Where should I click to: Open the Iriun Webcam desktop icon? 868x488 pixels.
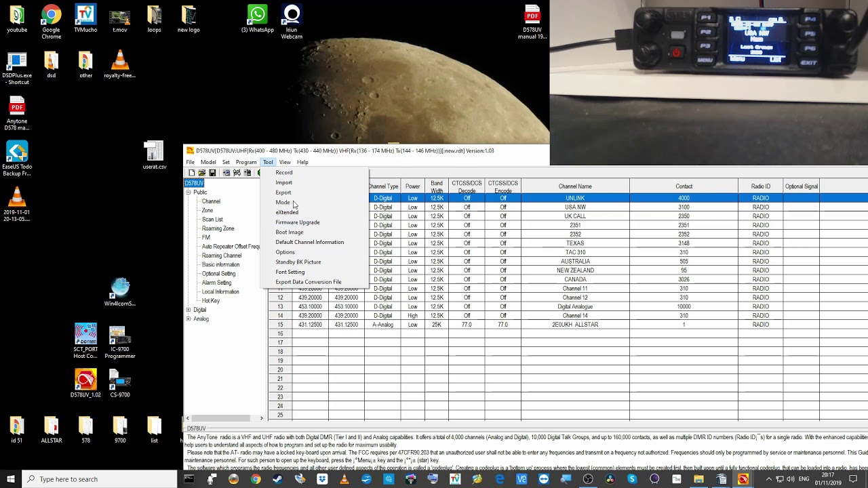pos(292,22)
